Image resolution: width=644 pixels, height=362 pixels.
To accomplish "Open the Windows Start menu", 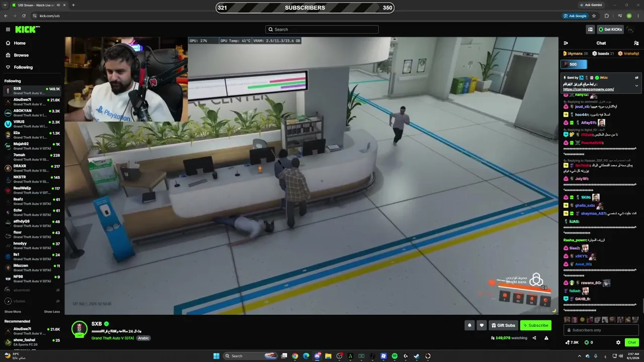I will pos(216,356).
